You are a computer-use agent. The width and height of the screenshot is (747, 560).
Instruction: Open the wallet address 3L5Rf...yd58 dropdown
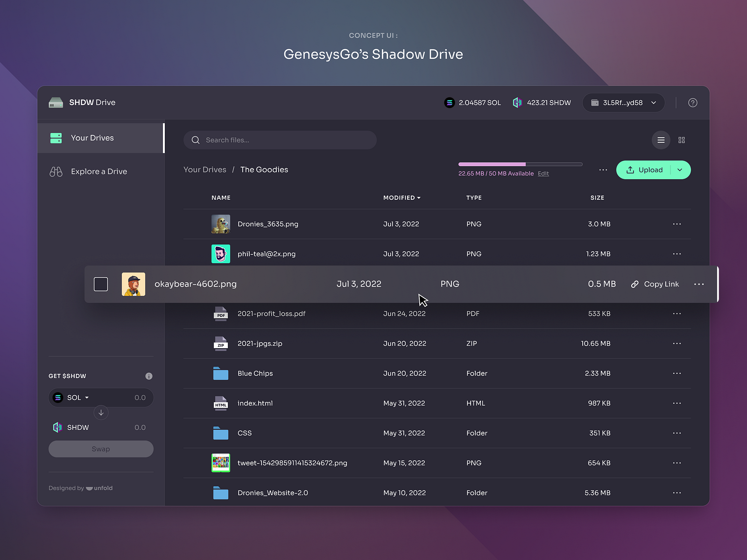(624, 103)
